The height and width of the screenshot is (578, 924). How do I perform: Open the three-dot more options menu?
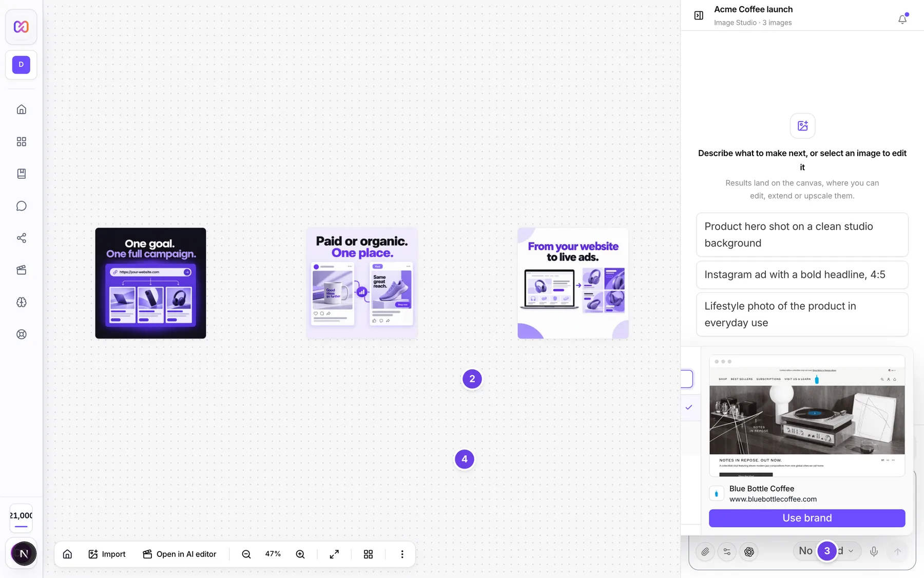point(402,554)
